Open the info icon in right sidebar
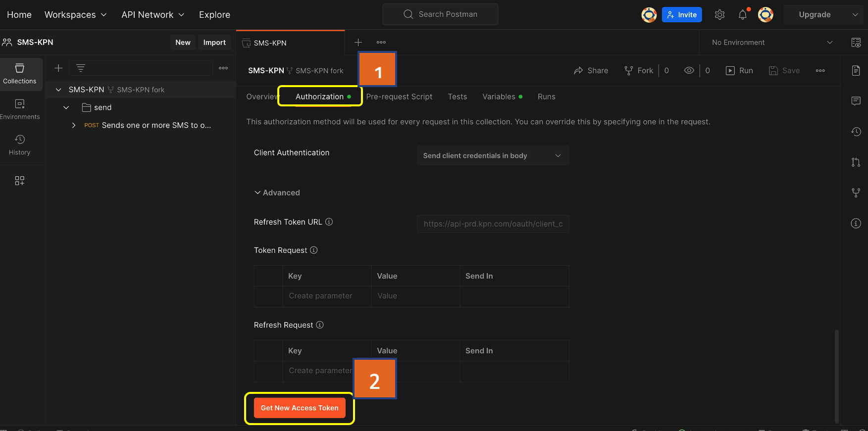The height and width of the screenshot is (431, 868). click(856, 224)
